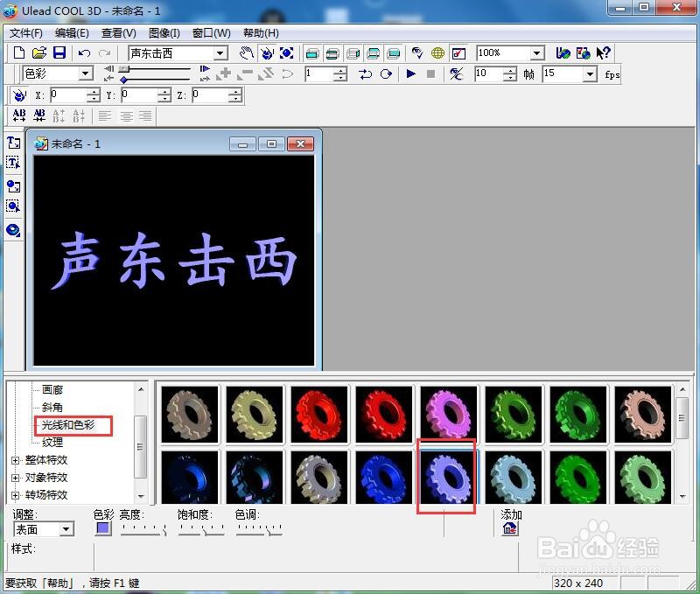Click the 色调 hue slider
700x594 pixels.
point(259,530)
